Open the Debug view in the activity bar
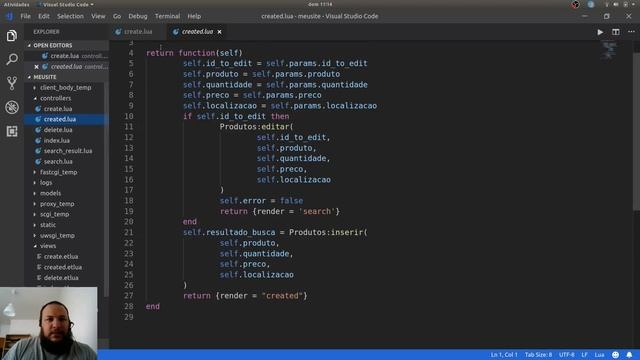640x360 pixels. click(x=12, y=107)
